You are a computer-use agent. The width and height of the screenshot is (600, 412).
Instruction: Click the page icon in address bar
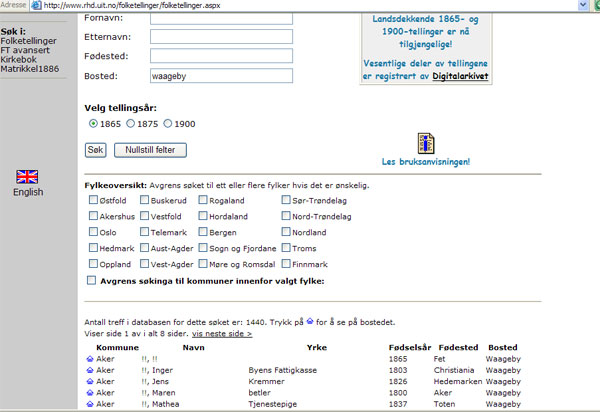pyautogui.click(x=36, y=5)
